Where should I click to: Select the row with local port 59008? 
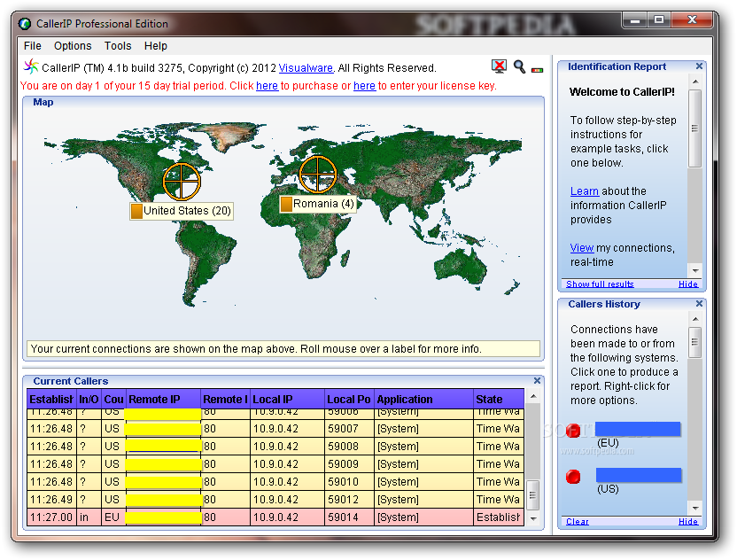[275, 447]
